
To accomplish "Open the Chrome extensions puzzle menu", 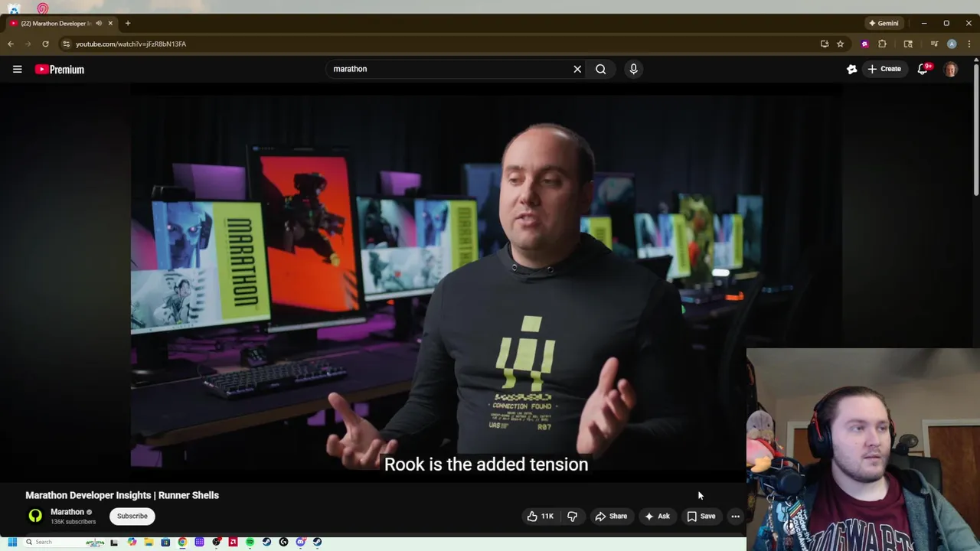I will coord(882,44).
